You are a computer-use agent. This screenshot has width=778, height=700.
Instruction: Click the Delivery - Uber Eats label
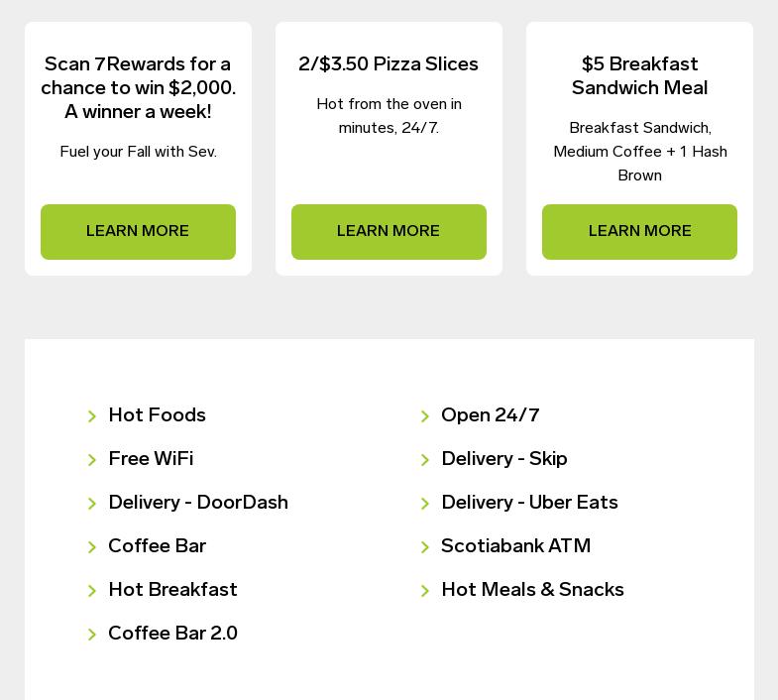[529, 503]
